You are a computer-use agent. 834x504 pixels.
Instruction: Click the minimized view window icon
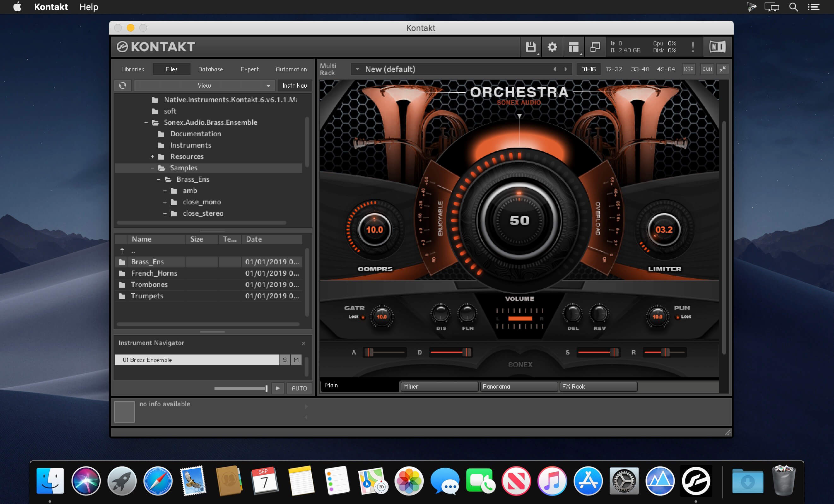[595, 47]
